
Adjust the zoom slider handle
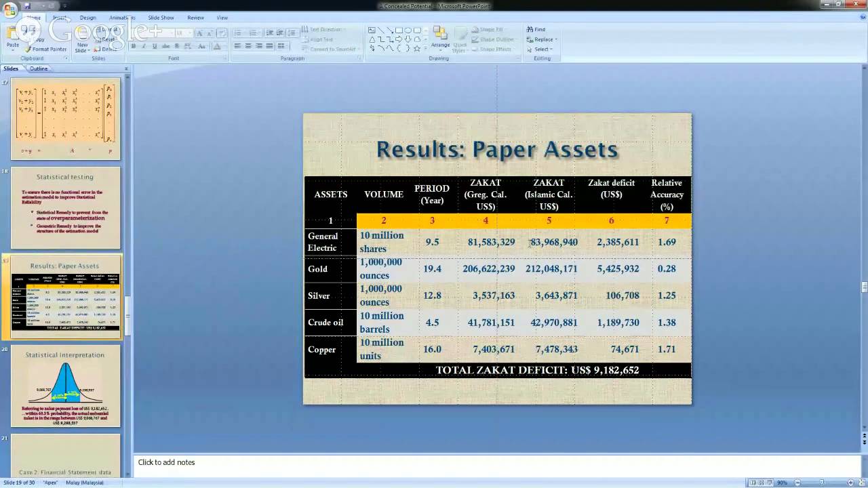[822, 483]
